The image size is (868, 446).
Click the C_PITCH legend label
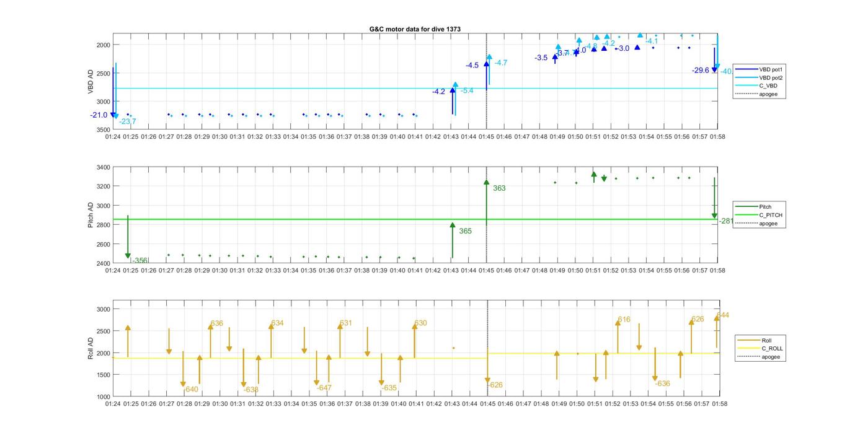(x=771, y=215)
